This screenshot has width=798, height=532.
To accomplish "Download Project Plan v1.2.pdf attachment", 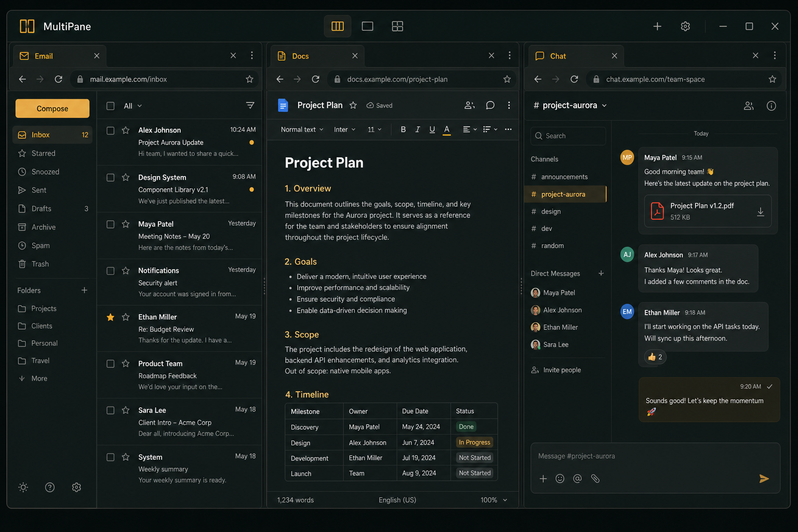I will 760,211.
